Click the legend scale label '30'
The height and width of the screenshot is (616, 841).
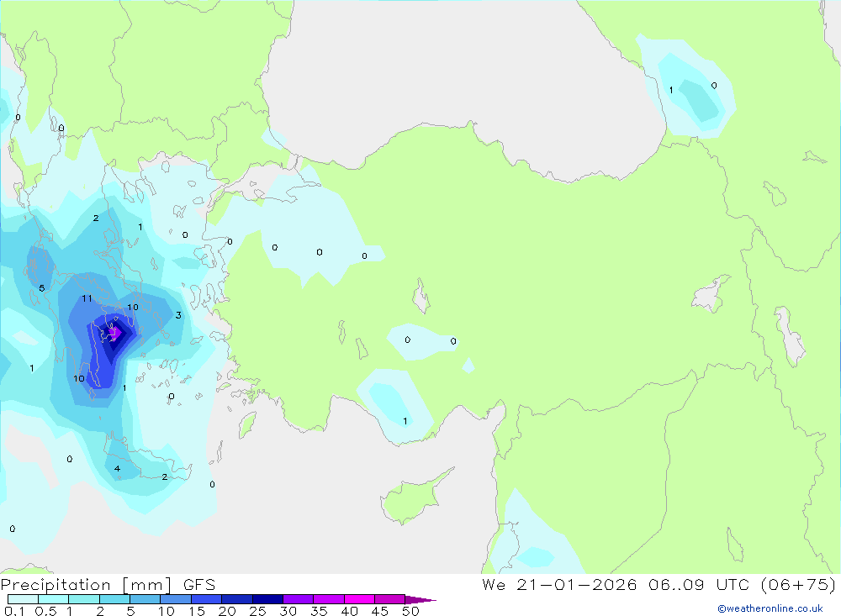288,611
